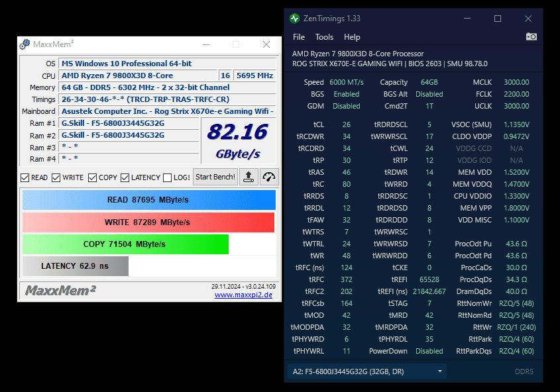Click the PowerDown value Disabled
The height and width of the screenshot is (392, 560).
[429, 352]
